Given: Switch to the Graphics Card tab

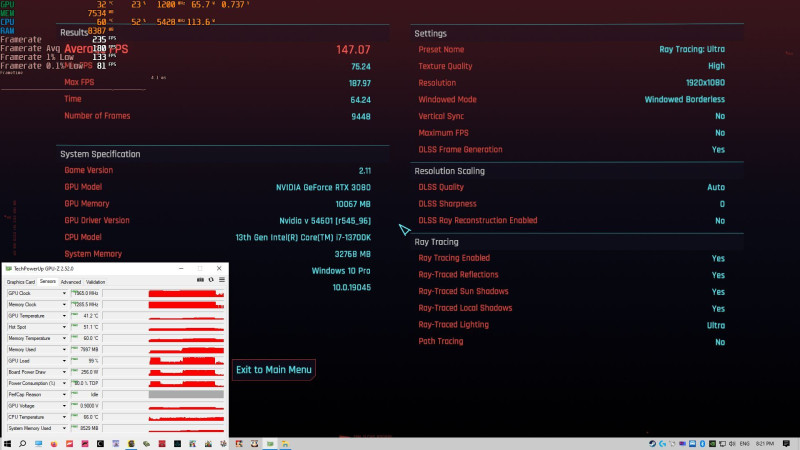Looking at the screenshot, I should (x=20, y=282).
